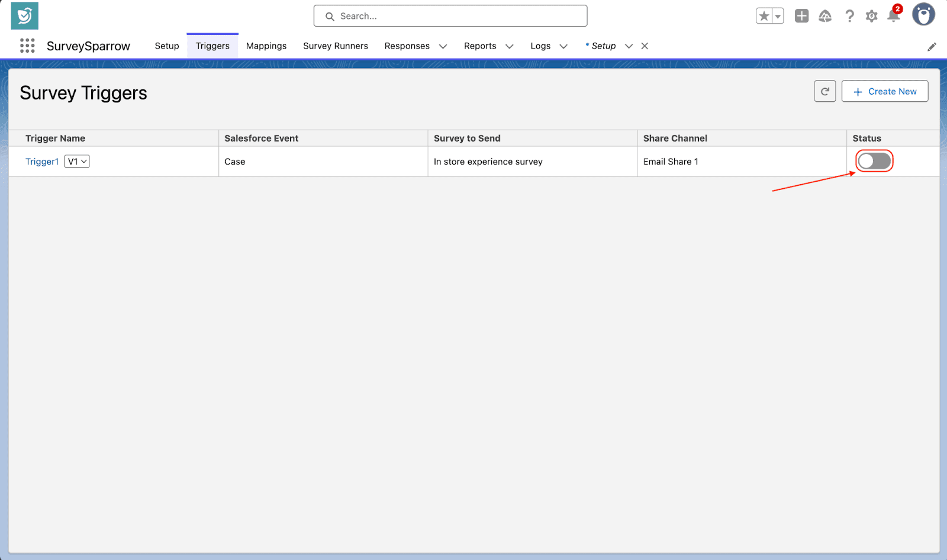The height and width of the screenshot is (560, 947).
Task: Click the Create New button
Action: [884, 91]
